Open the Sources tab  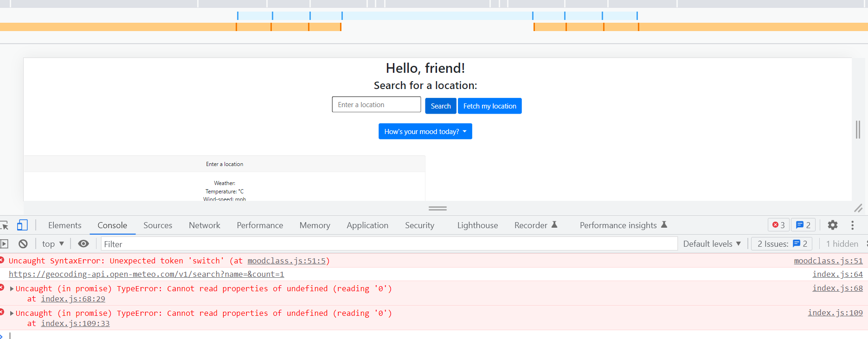[158, 225]
